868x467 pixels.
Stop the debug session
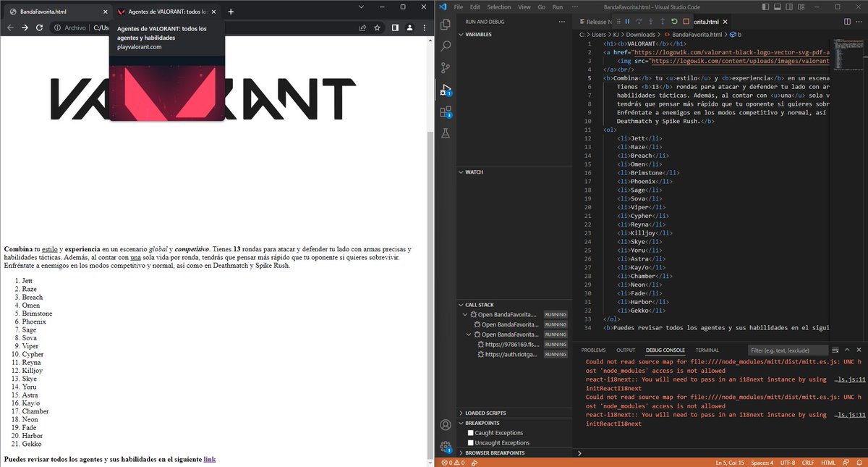[686, 22]
